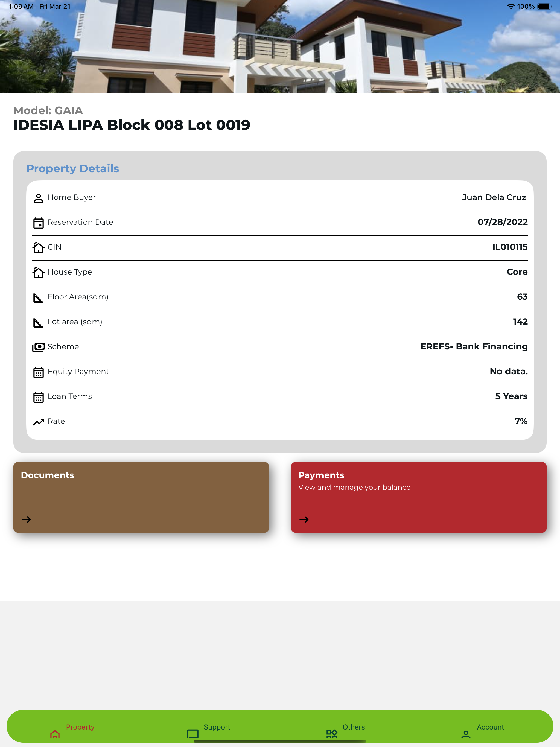Tap the CIN house icon

tap(39, 247)
